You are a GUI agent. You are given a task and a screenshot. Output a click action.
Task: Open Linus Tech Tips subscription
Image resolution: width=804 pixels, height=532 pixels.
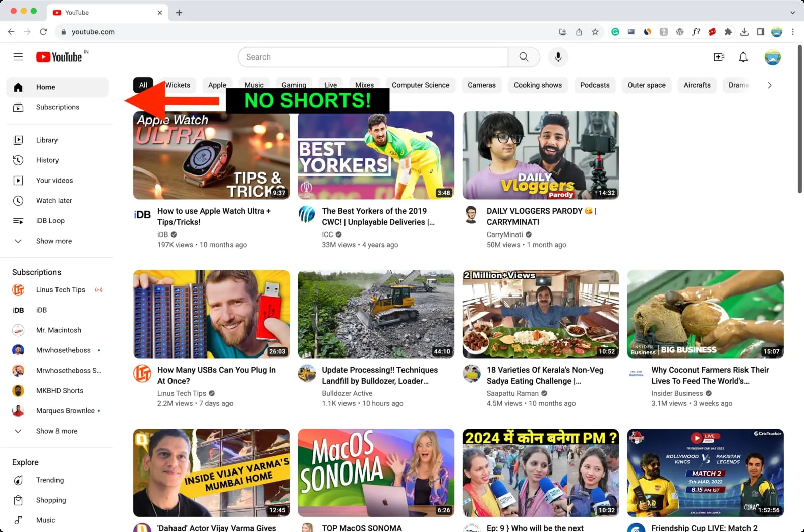pos(58,290)
